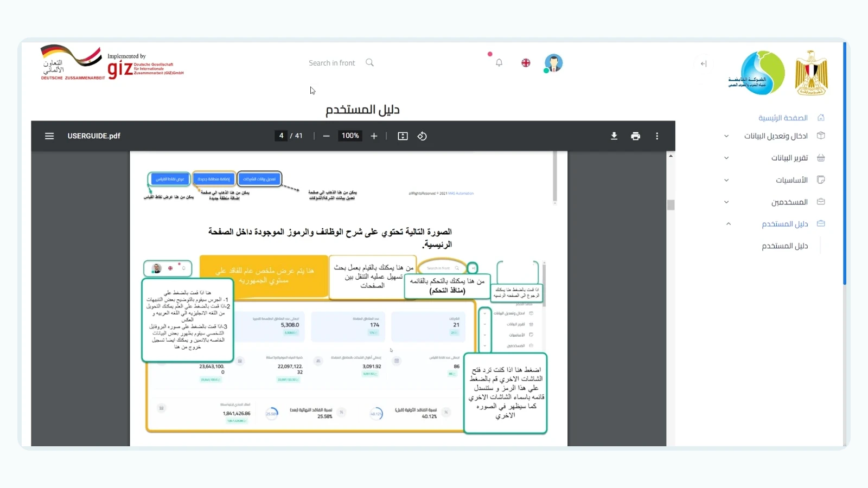This screenshot has width=868, height=488.
Task: Open المستخدمين menu
Action: pyautogui.click(x=789, y=202)
